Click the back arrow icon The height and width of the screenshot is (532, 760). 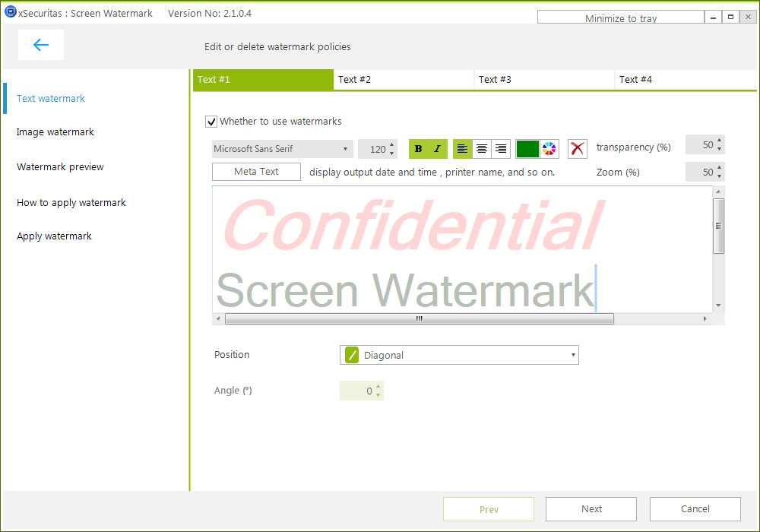tap(41, 45)
